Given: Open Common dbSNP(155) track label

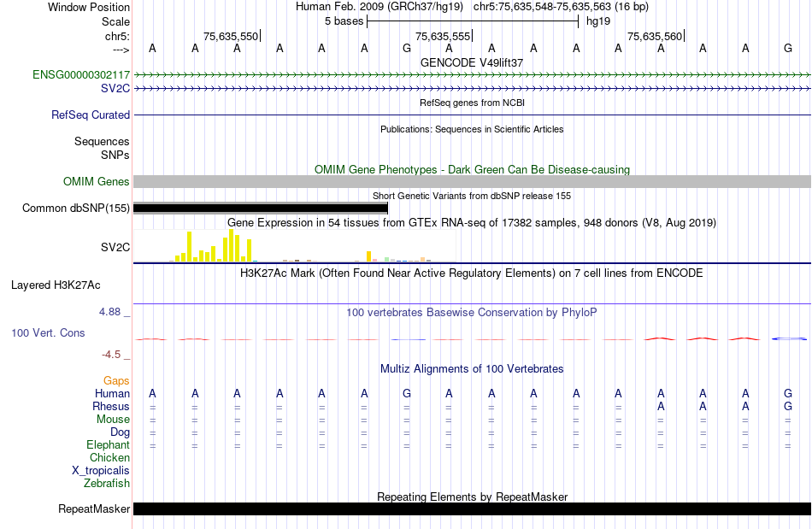Looking at the screenshot, I should [75, 208].
